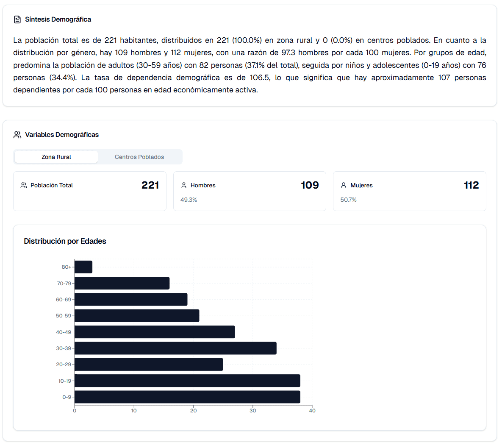The height and width of the screenshot is (448, 502).
Task: Click the x-axis tick label 20
Action: [x=193, y=411]
